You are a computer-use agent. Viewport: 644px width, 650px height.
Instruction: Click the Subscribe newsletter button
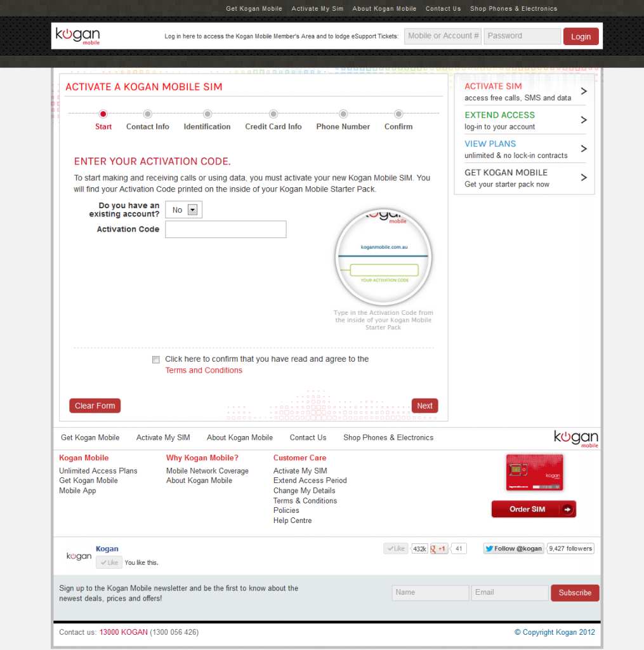click(575, 593)
